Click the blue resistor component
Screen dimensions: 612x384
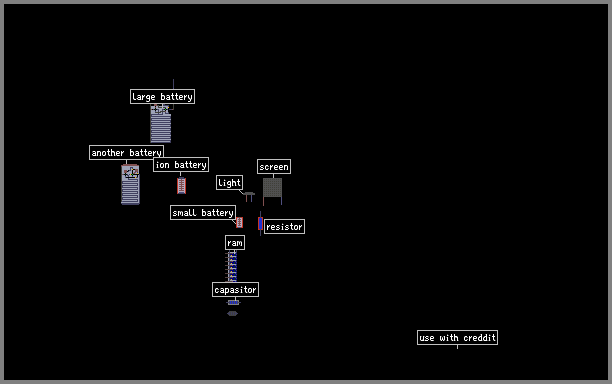coord(260,224)
